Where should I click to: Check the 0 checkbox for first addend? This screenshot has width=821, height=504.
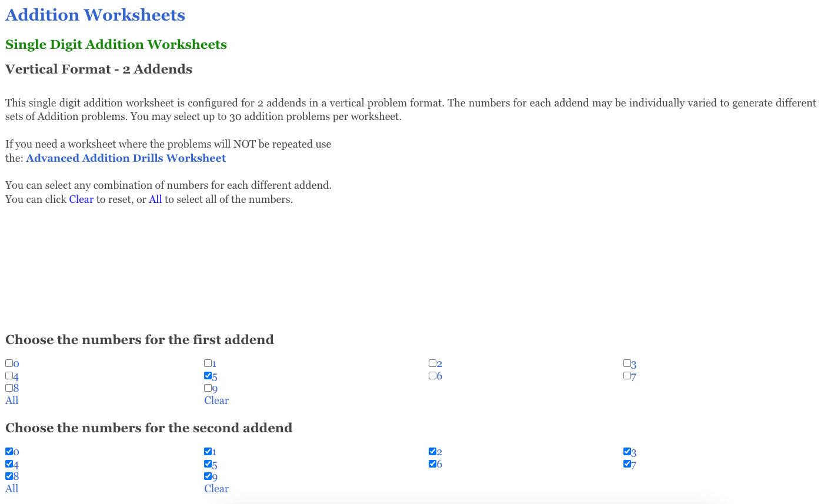[x=8, y=363]
